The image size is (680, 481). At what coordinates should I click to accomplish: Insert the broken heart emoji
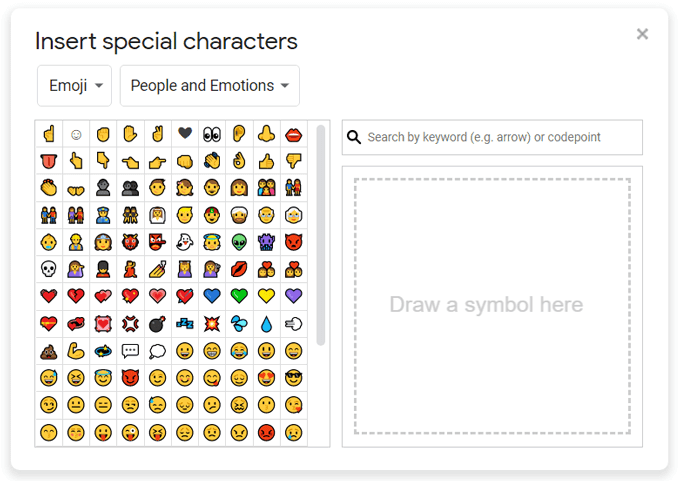pyautogui.click(x=75, y=296)
